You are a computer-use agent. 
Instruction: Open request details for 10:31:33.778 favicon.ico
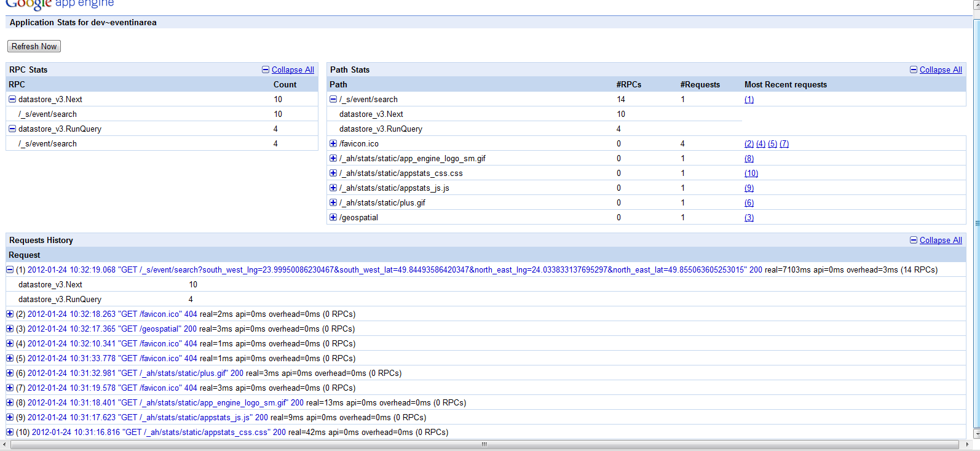tap(113, 358)
